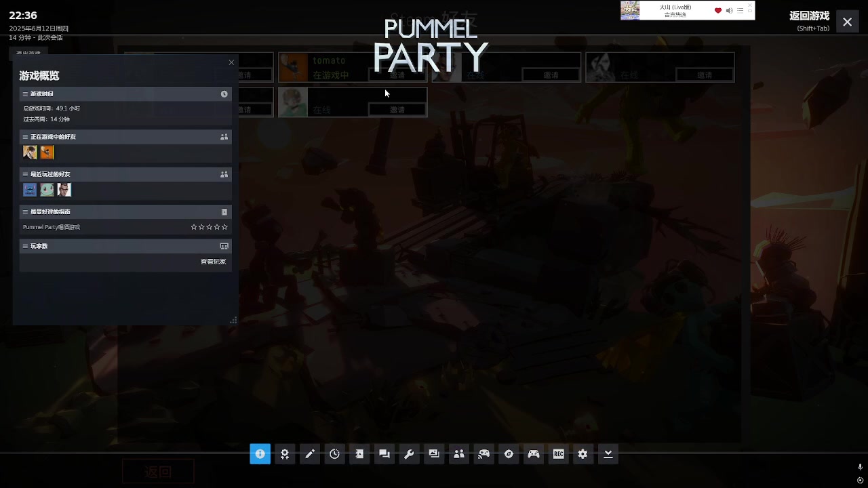Click first in-game friend avatar

pos(30,152)
